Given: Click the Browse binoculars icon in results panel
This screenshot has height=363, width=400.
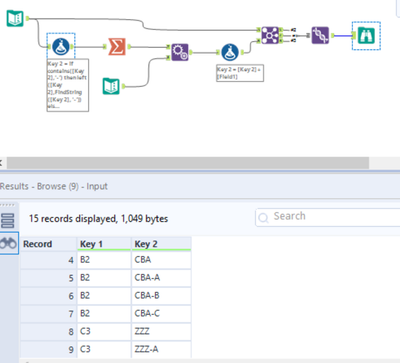Looking at the screenshot, I should (x=8, y=244).
